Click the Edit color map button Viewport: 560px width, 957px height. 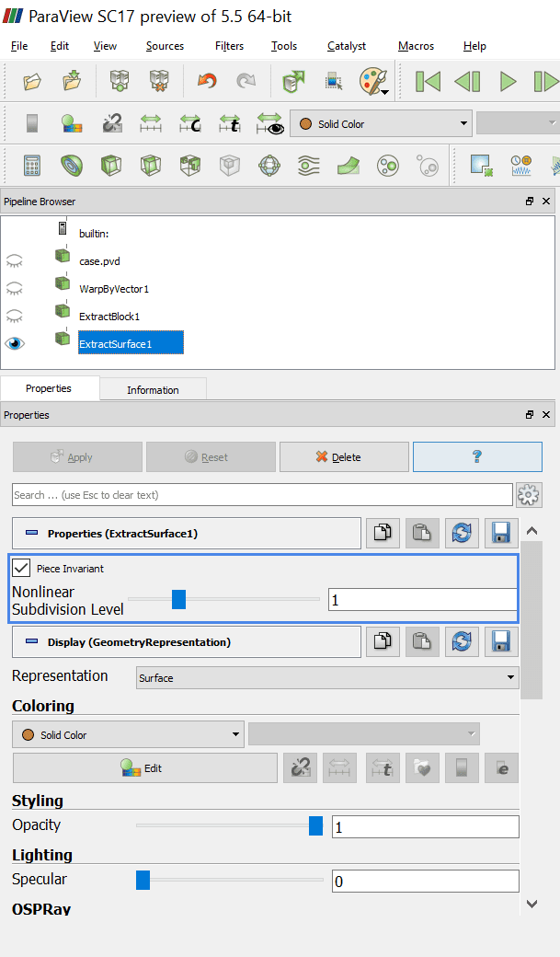[144, 768]
